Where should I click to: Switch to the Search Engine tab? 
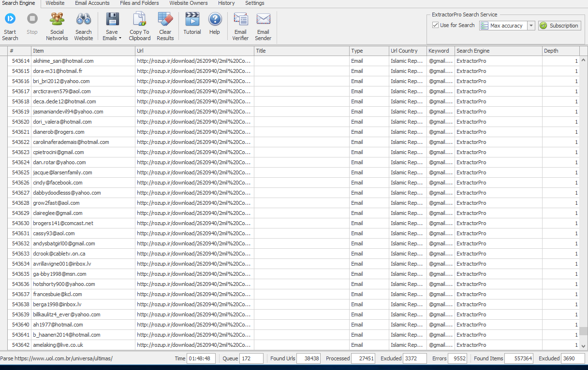[17, 3]
